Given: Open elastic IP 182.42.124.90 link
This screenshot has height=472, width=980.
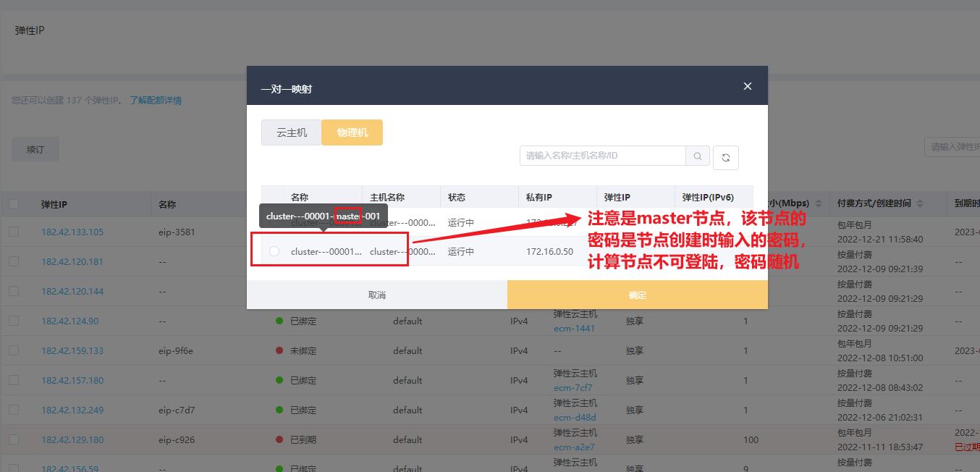Looking at the screenshot, I should point(69,321).
